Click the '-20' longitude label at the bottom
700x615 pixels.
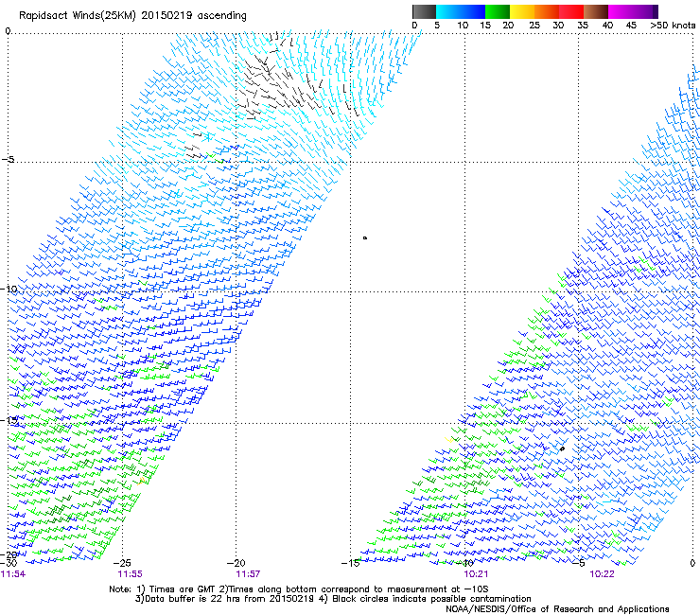(236, 563)
